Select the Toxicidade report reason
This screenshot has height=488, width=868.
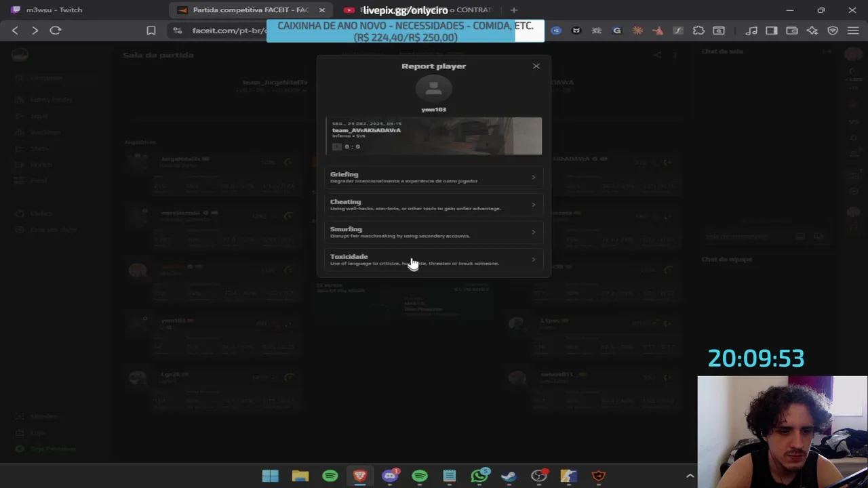pyautogui.click(x=433, y=260)
